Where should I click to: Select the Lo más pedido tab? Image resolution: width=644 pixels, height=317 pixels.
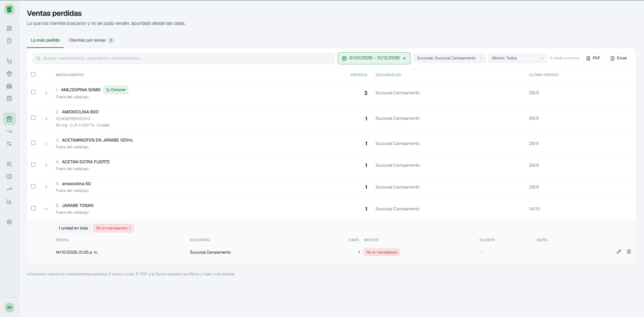pyautogui.click(x=45, y=40)
